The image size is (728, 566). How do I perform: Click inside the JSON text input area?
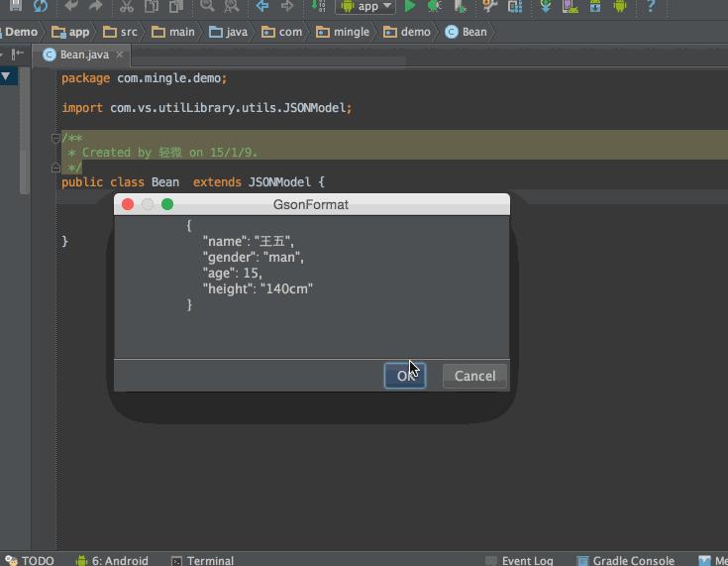pos(312,287)
